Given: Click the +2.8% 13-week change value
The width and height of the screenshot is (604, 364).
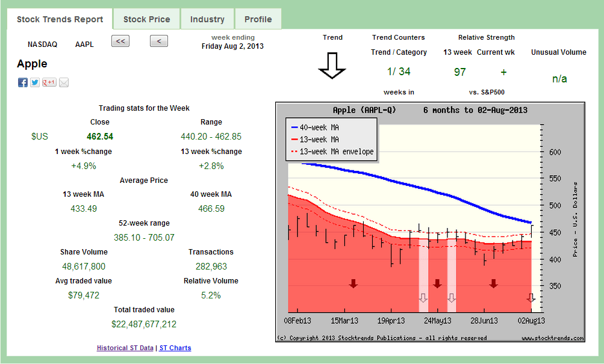Looking at the screenshot, I should [x=211, y=166].
